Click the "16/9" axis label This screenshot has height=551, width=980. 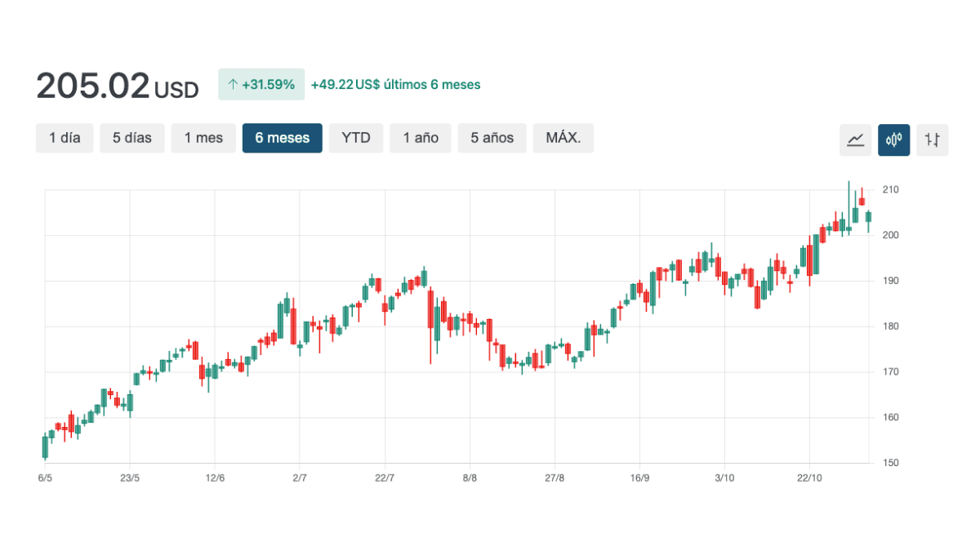642,479
